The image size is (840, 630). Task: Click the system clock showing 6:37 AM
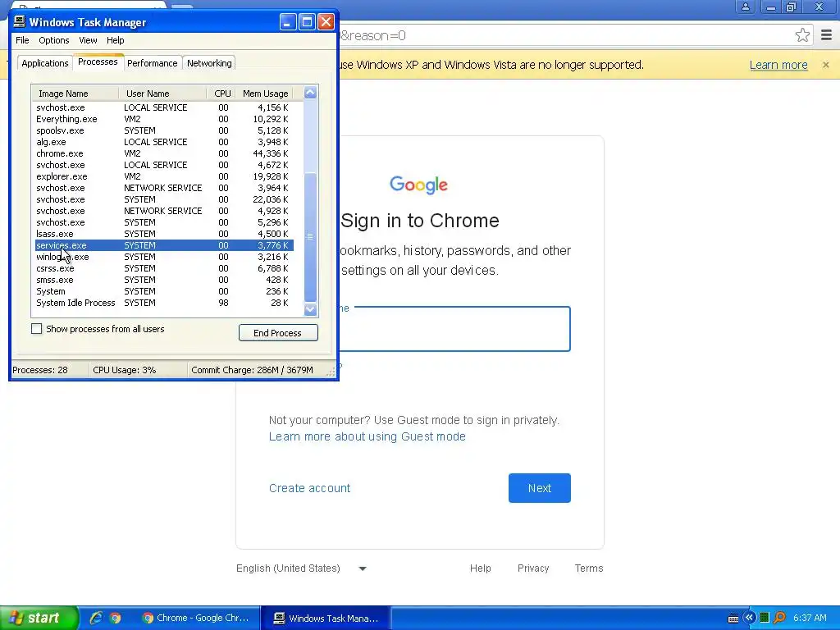[x=810, y=618]
